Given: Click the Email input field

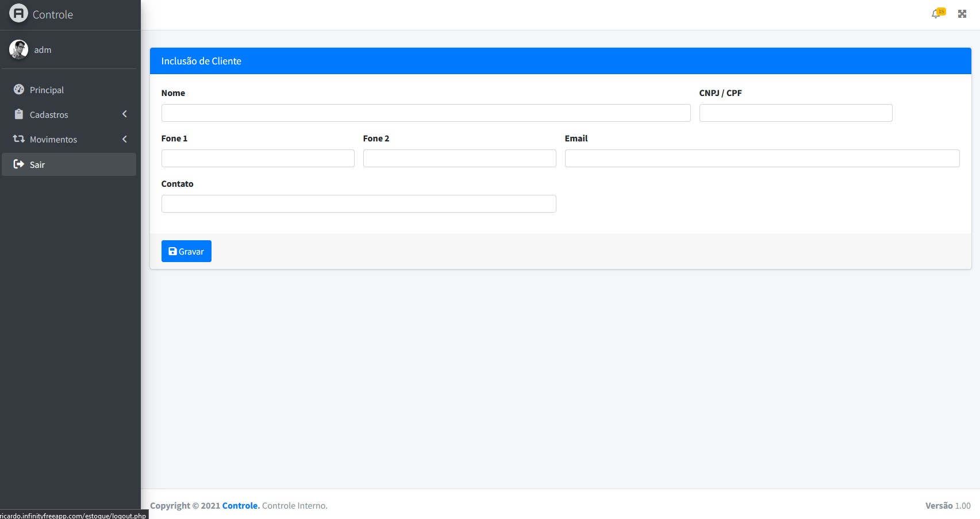Looking at the screenshot, I should (x=762, y=158).
